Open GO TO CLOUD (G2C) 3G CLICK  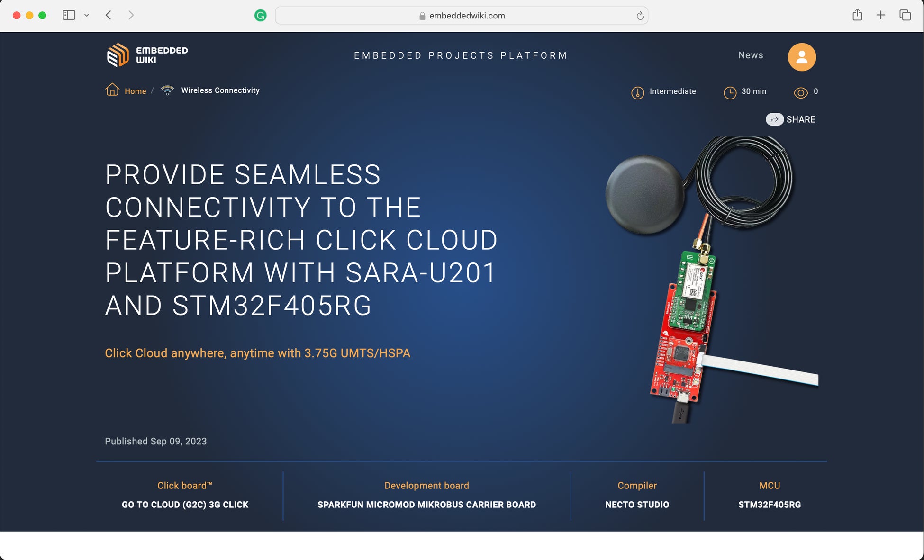pyautogui.click(x=185, y=505)
